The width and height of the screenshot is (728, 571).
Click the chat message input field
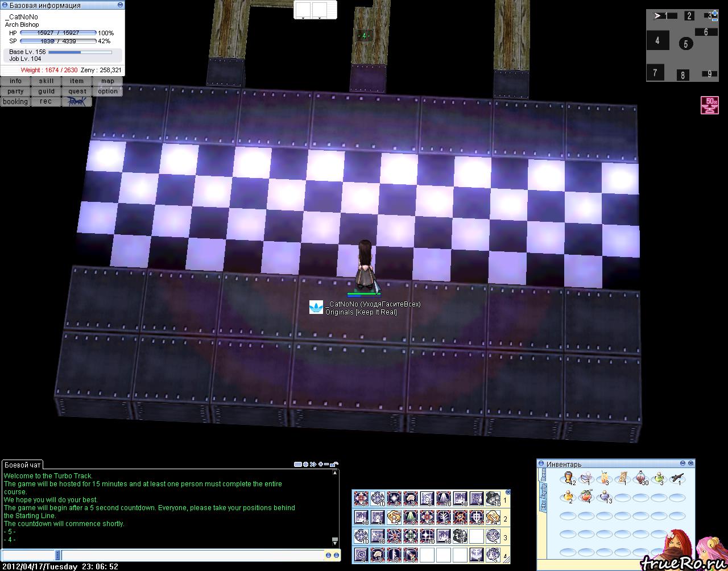pyautogui.click(x=192, y=555)
